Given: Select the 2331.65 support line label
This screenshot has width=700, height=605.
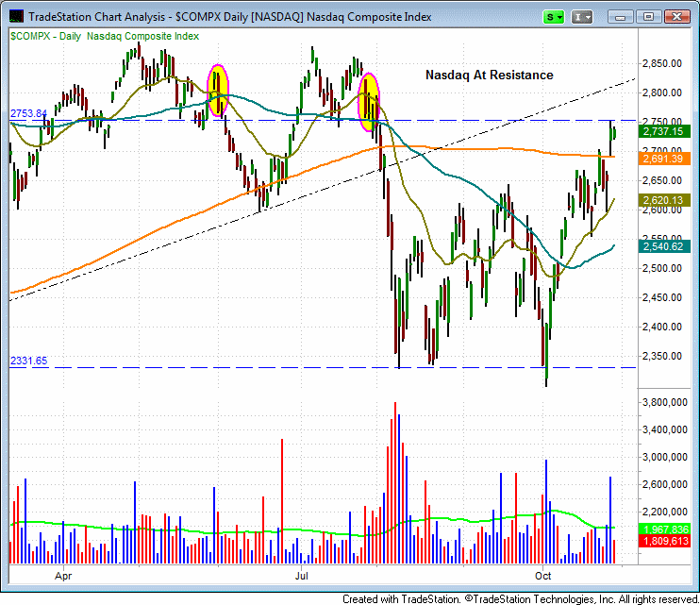Looking at the screenshot, I should (28, 361).
